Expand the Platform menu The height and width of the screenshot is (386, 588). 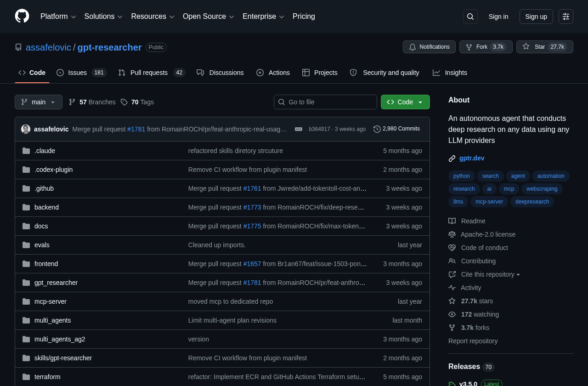(58, 17)
